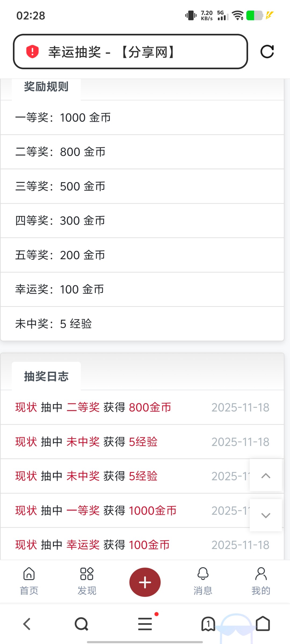Open the browser search icon
The height and width of the screenshot is (644, 290).
pyautogui.click(x=81, y=624)
